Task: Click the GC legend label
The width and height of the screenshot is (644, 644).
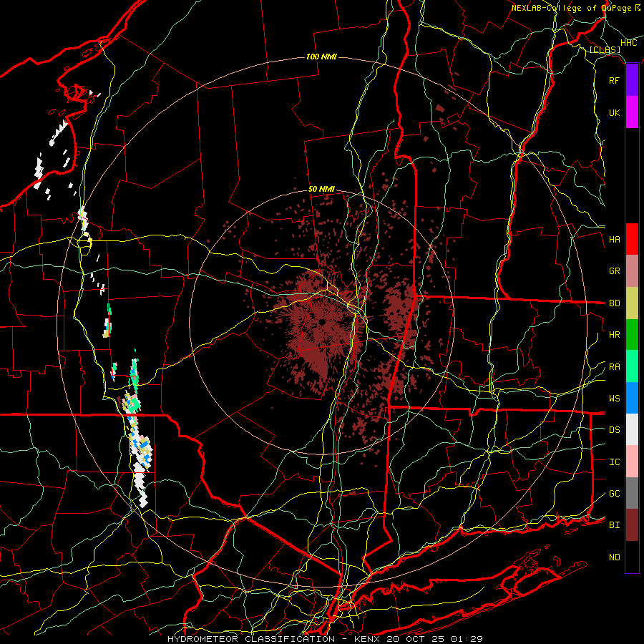Action: (615, 493)
